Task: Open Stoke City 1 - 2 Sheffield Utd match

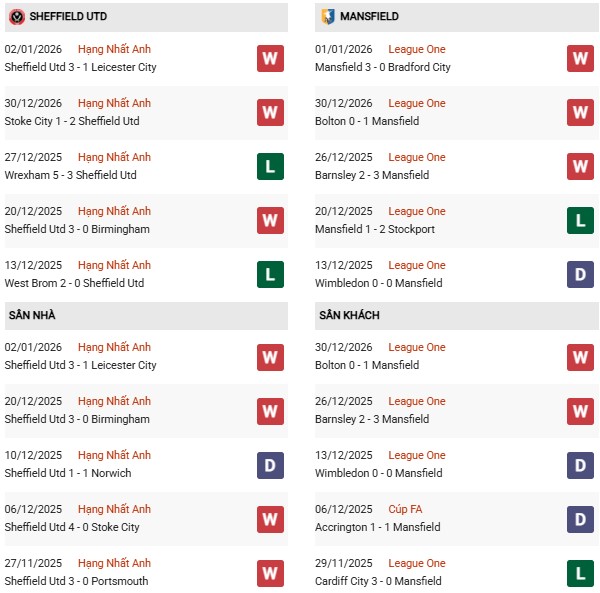Action: coord(72,121)
